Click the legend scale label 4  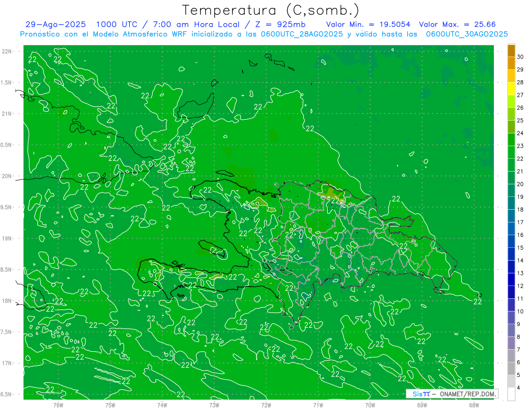click(x=519, y=388)
